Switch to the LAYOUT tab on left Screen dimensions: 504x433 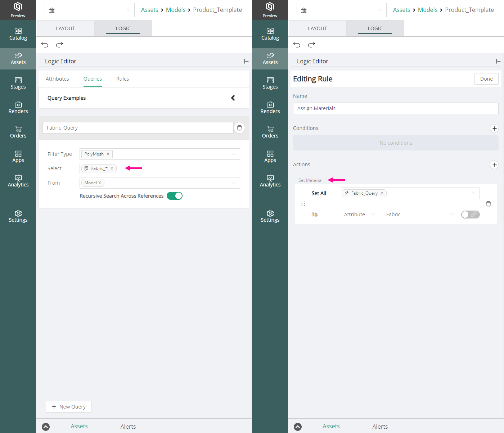click(x=66, y=28)
